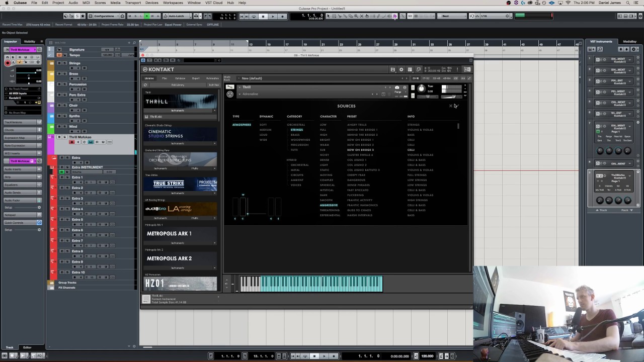The width and height of the screenshot is (644, 362).
Task: Click the TrackVersions section icon in Inspector
Action: (x=39, y=122)
